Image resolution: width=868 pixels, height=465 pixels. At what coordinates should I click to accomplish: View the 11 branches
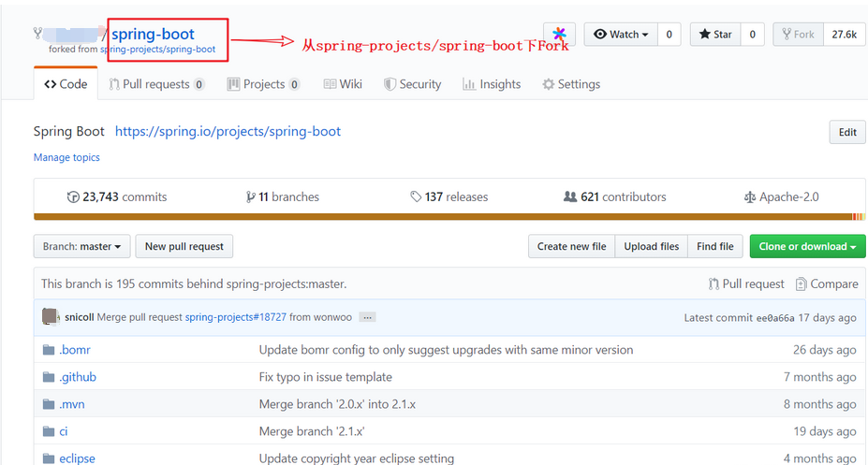coord(283,196)
